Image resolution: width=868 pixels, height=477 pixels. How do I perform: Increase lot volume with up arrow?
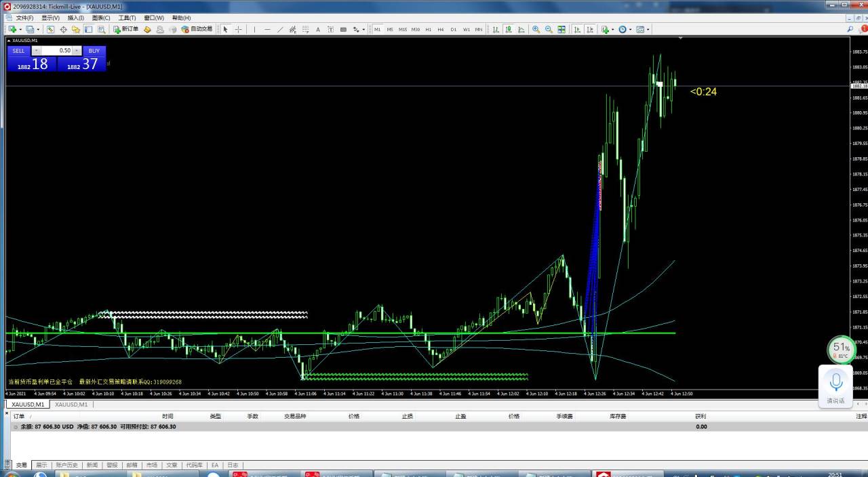point(77,51)
